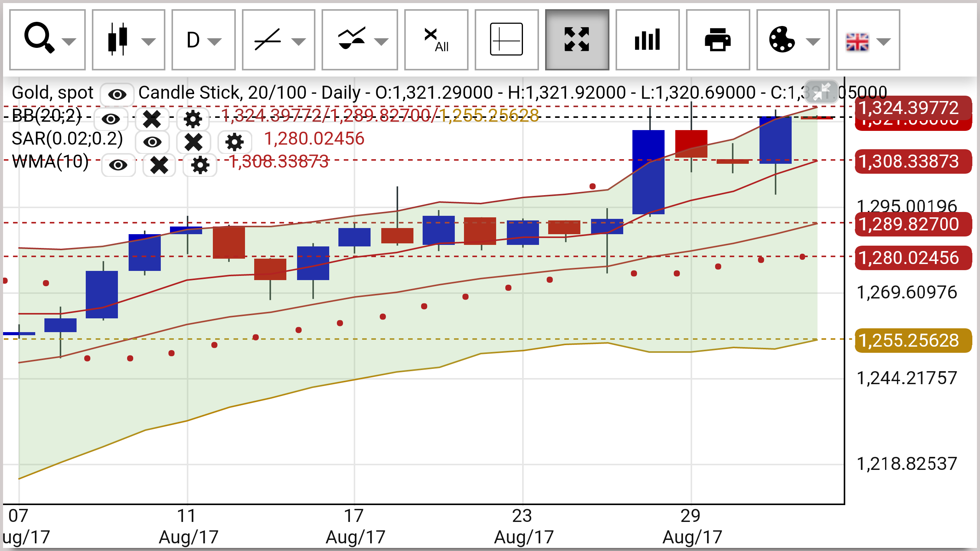
Task: Click the 1,255.25628 lower band price label
Action: click(913, 340)
